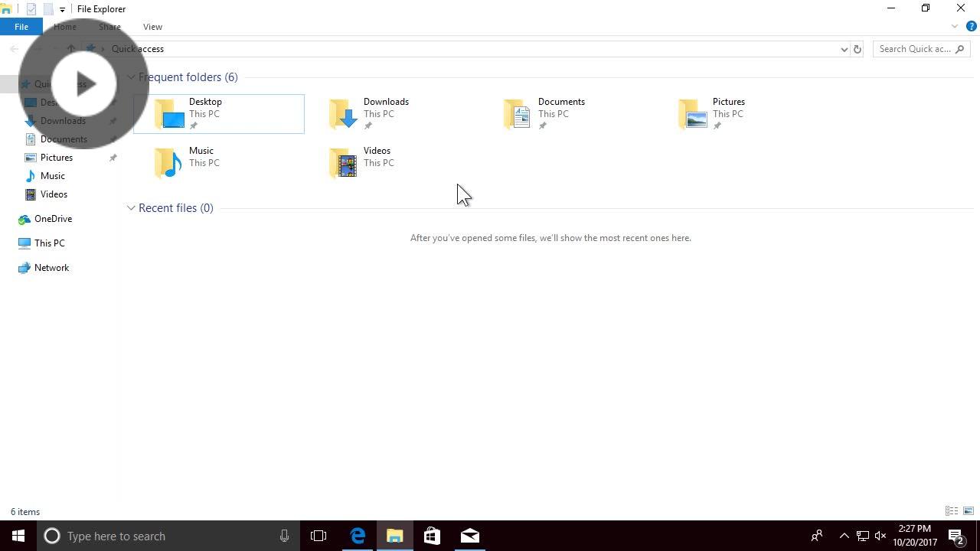This screenshot has height=551, width=980.
Task: Collapse the Frequent folders section
Action: click(x=131, y=77)
